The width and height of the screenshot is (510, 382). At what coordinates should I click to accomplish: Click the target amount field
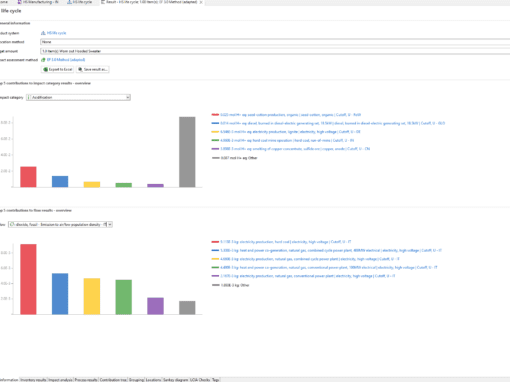275,51
